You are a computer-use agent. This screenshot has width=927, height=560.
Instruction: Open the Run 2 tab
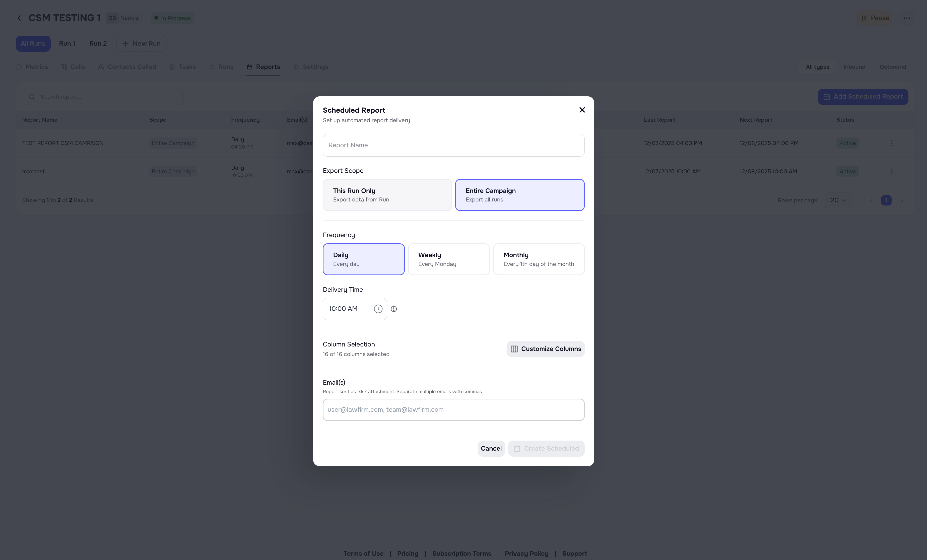(x=97, y=43)
